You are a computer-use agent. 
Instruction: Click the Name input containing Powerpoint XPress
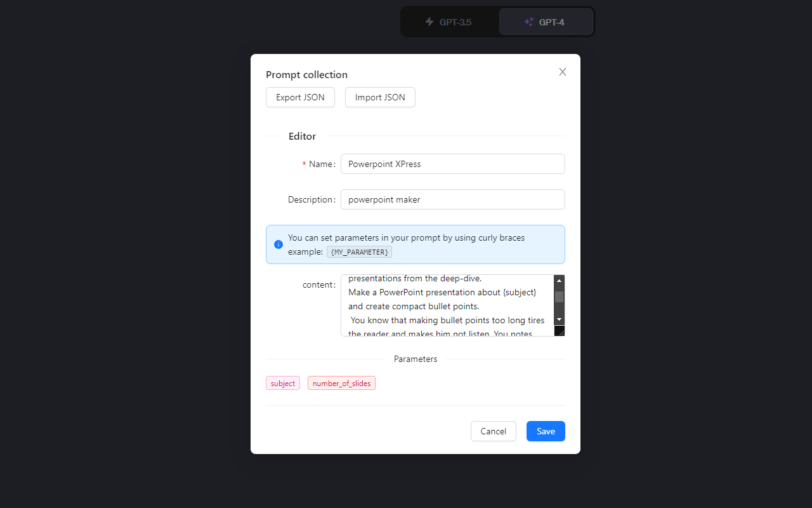[452, 164]
